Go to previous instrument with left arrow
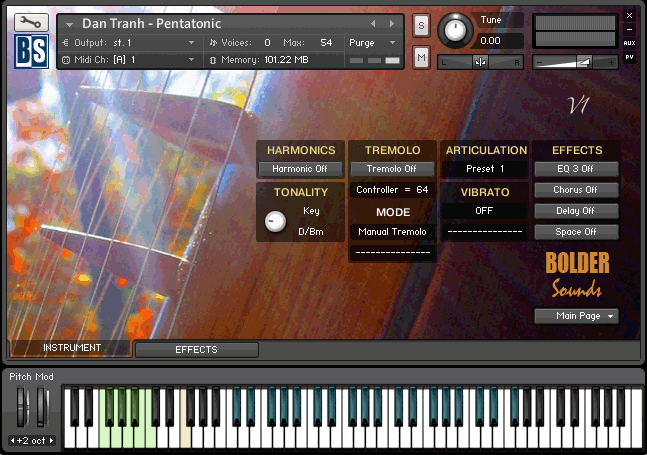This screenshot has width=647, height=455. click(x=373, y=24)
